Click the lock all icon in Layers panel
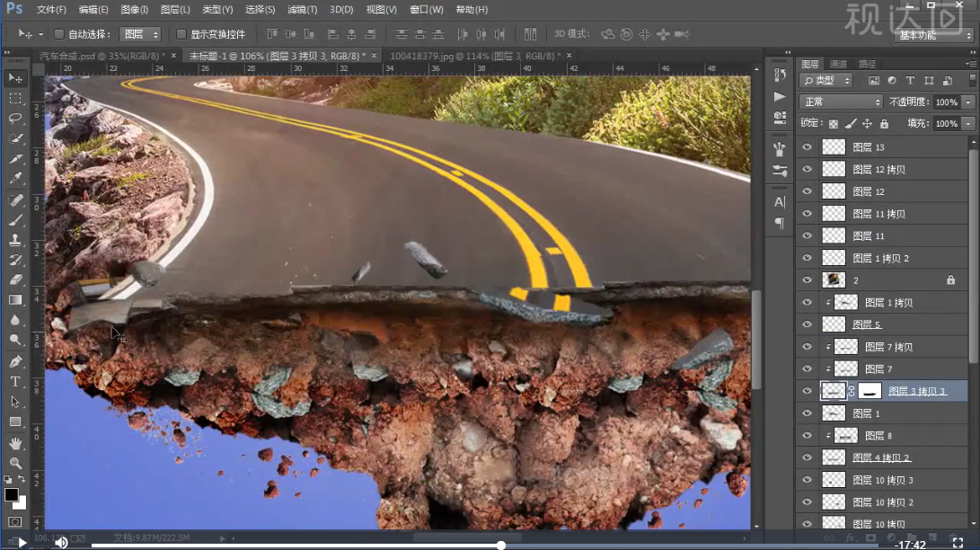980x550 pixels. pyautogui.click(x=885, y=124)
